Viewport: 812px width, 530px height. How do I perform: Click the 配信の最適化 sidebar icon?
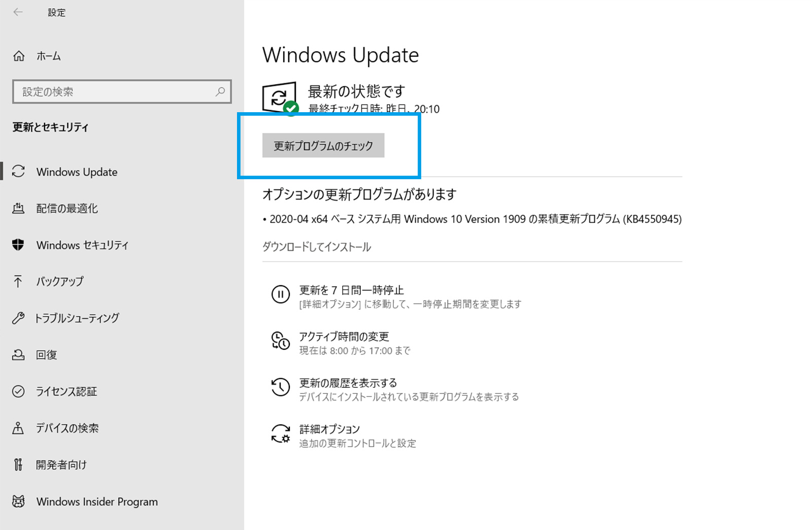pyautogui.click(x=18, y=208)
